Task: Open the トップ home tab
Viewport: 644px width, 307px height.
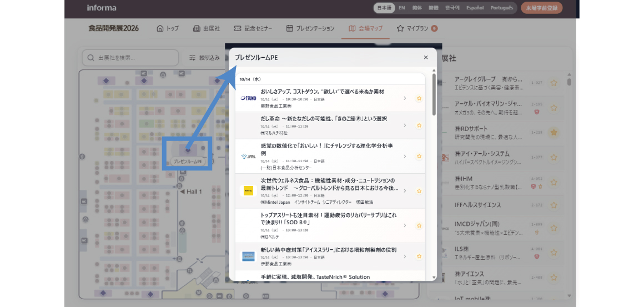Action: [168, 28]
